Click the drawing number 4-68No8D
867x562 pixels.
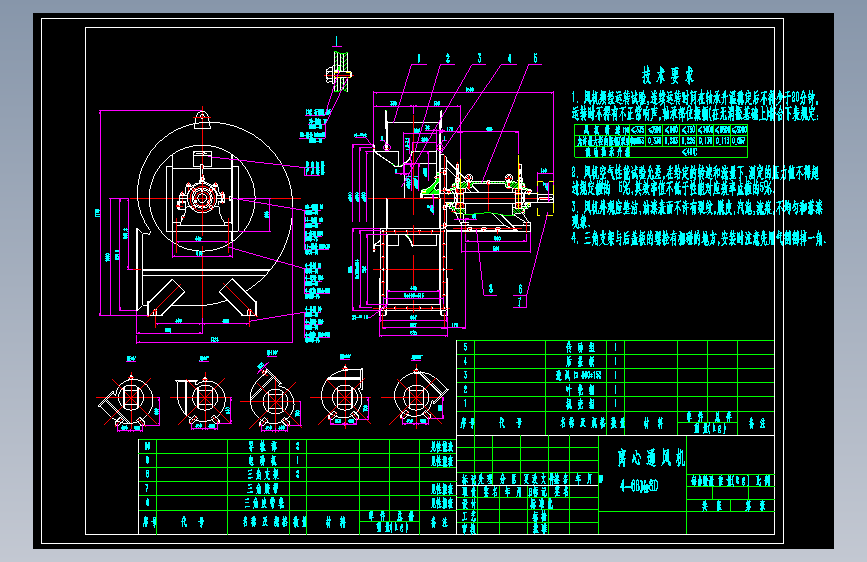(x=639, y=487)
